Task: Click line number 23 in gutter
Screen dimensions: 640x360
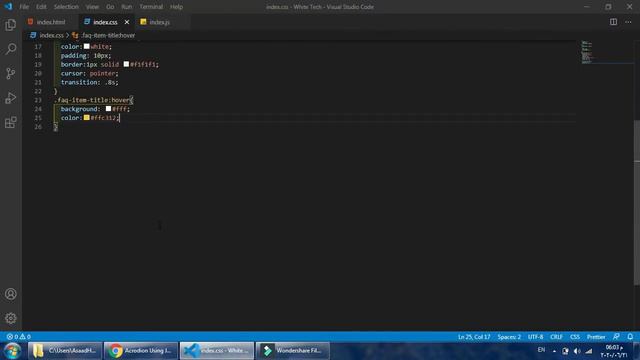Action: pos(38,100)
